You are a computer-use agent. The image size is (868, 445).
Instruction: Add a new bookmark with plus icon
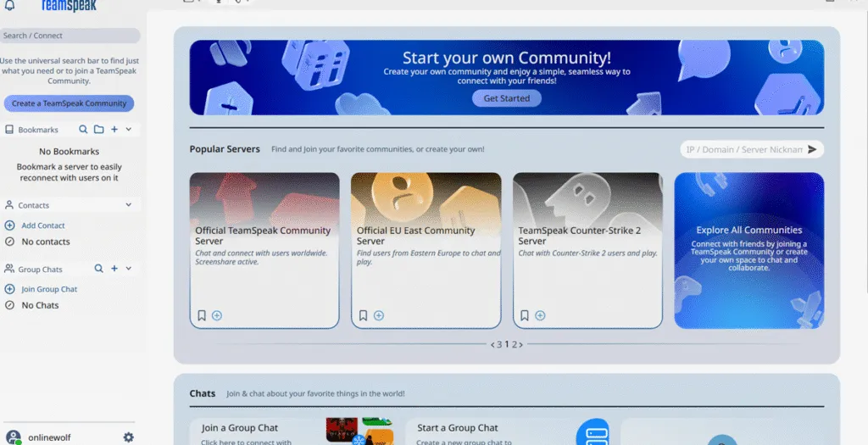[114, 129]
